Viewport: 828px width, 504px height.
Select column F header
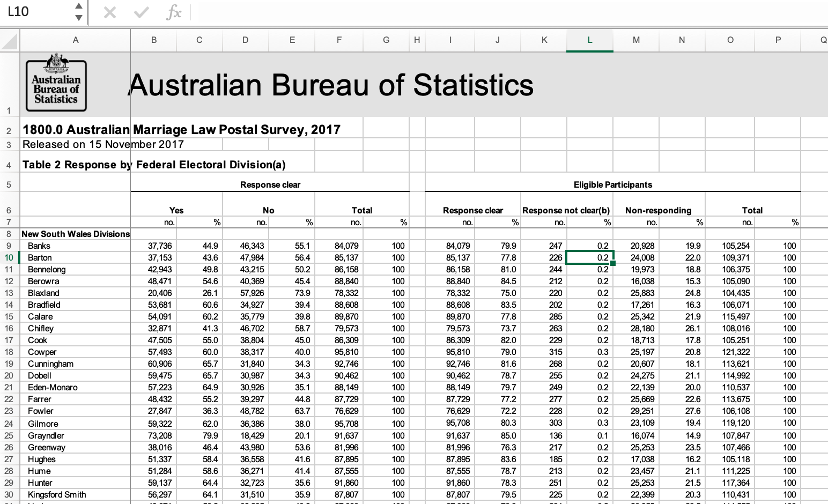point(339,40)
